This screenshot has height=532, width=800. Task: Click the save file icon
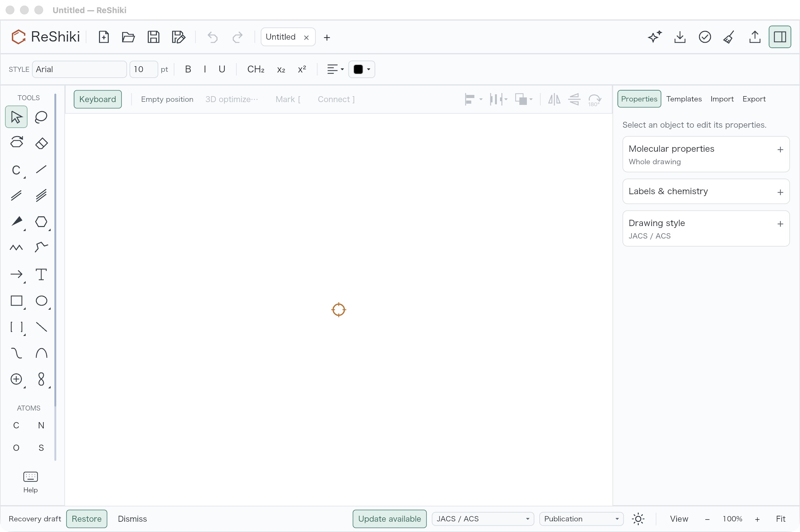coord(153,37)
